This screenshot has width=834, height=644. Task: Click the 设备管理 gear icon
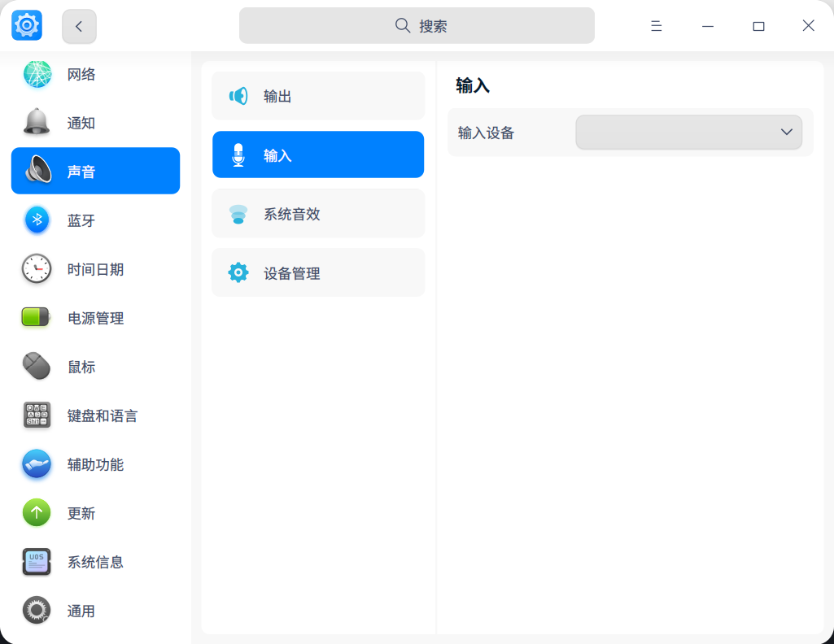(x=238, y=272)
